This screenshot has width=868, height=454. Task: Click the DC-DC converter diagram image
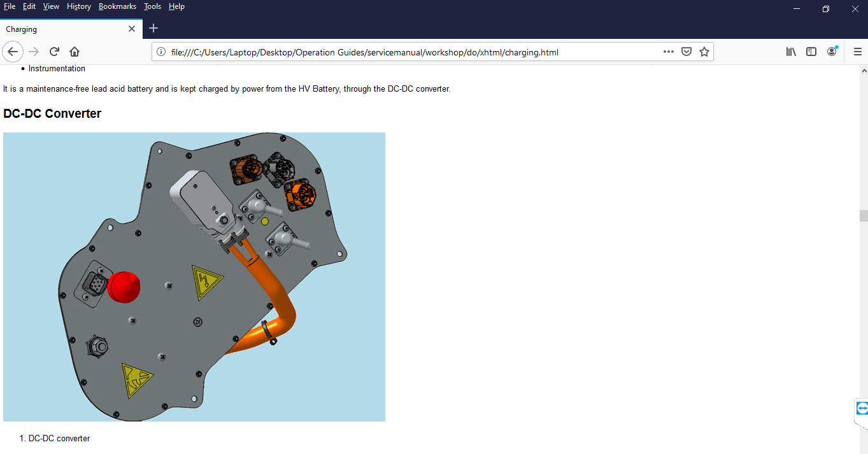pyautogui.click(x=194, y=277)
